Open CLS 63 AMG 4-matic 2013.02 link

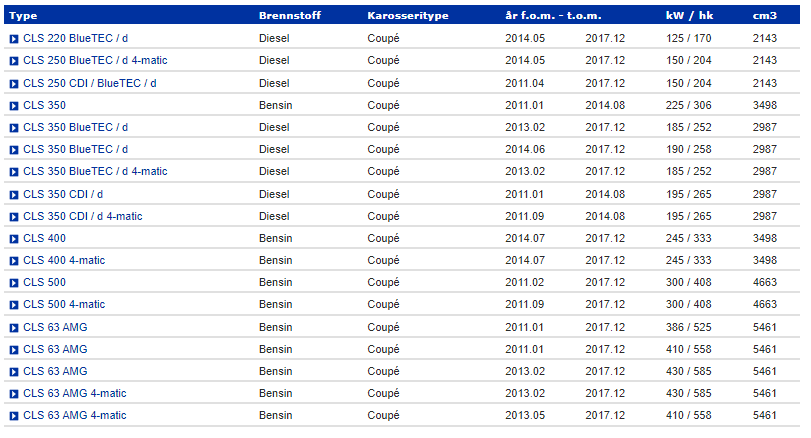[75, 394]
